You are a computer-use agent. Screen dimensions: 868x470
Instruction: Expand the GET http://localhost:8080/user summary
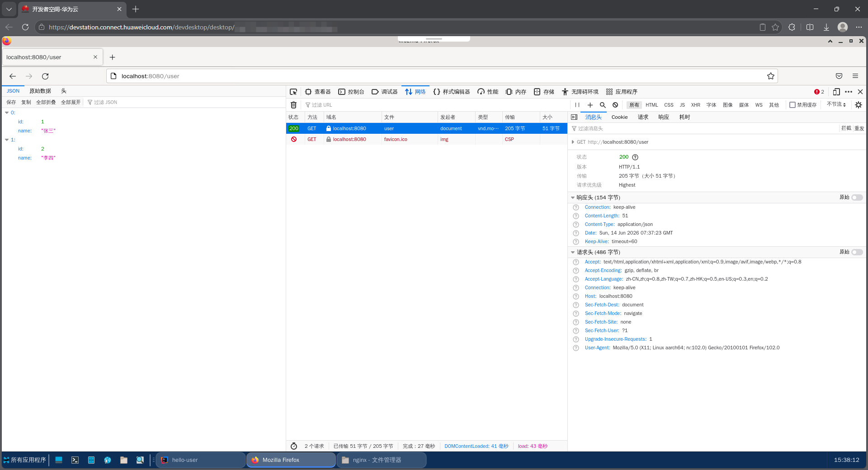pyautogui.click(x=573, y=142)
